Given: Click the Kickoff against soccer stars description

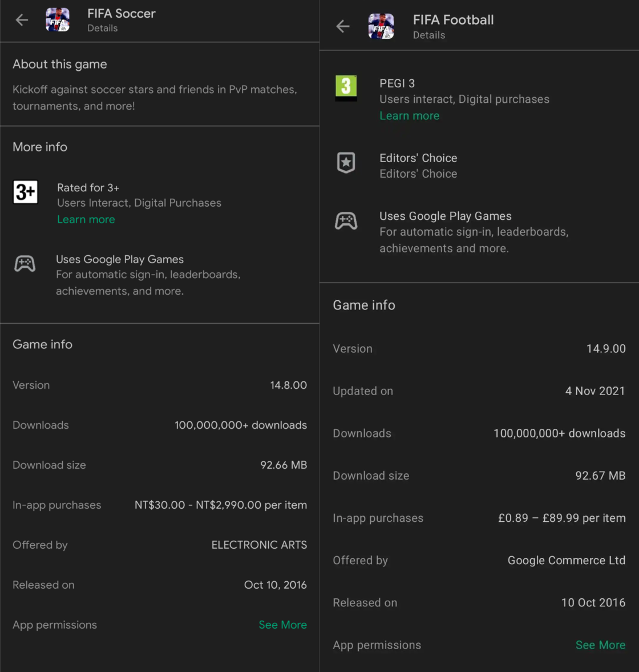Looking at the screenshot, I should click(155, 98).
